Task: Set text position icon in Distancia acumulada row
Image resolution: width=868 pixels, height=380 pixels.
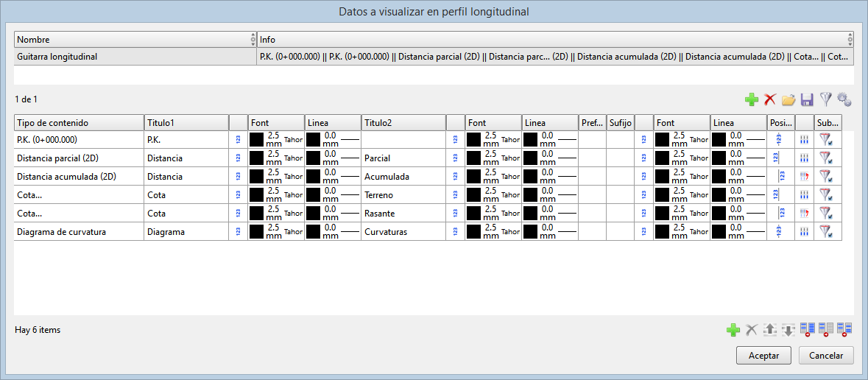Action: pos(780,176)
